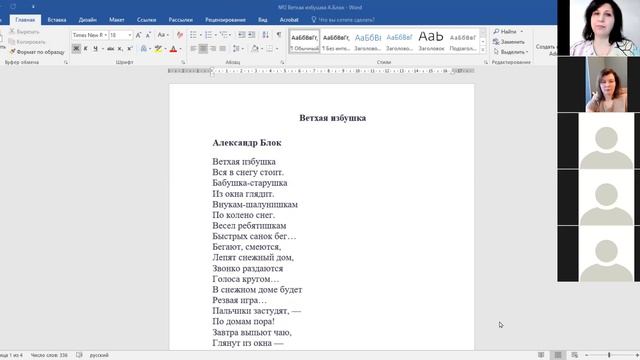The width and height of the screenshot is (640, 360).
Task: Align text left
Action: (x=193, y=49)
